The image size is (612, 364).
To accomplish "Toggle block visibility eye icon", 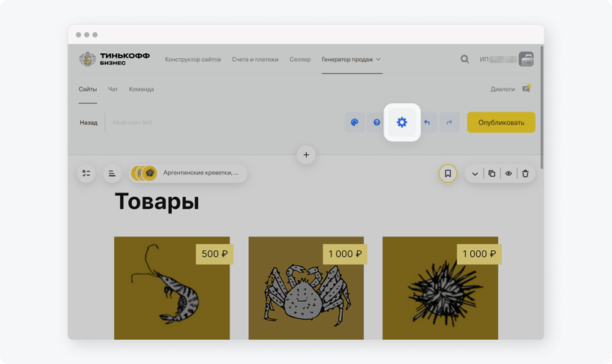I will point(508,174).
